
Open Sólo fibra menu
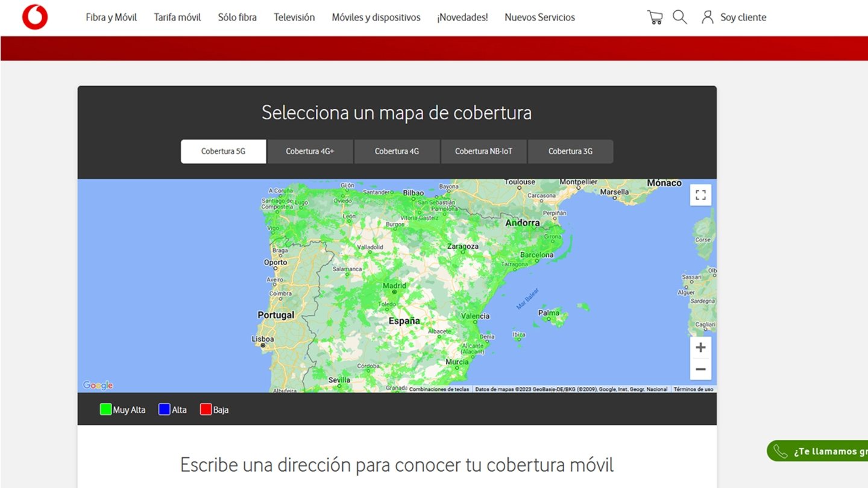click(237, 17)
